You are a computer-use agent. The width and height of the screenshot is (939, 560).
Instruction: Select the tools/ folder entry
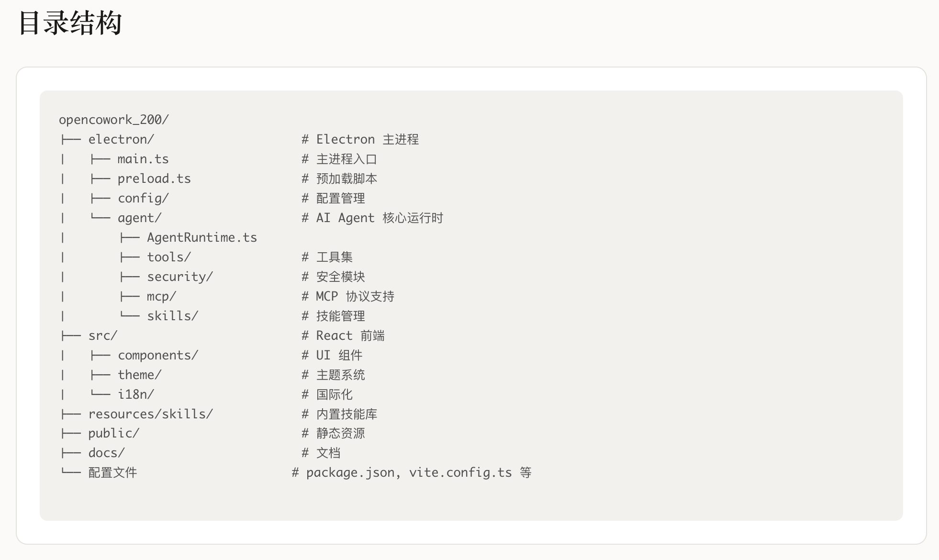coord(169,257)
